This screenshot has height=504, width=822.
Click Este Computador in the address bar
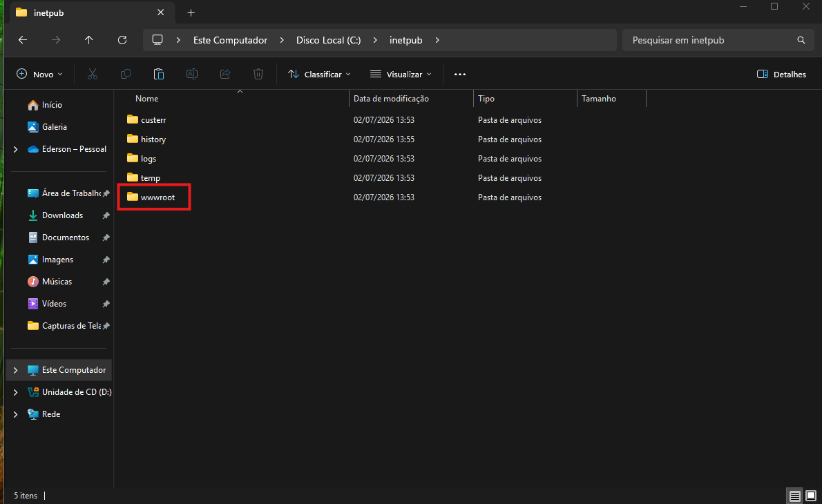click(x=230, y=40)
